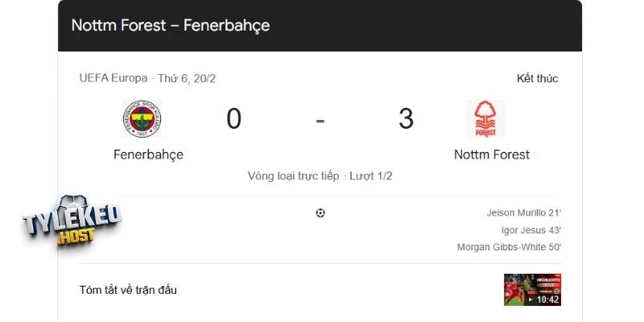Click Fenerbahçe's score of 0
Screen dimensions: 644x322
tap(233, 119)
